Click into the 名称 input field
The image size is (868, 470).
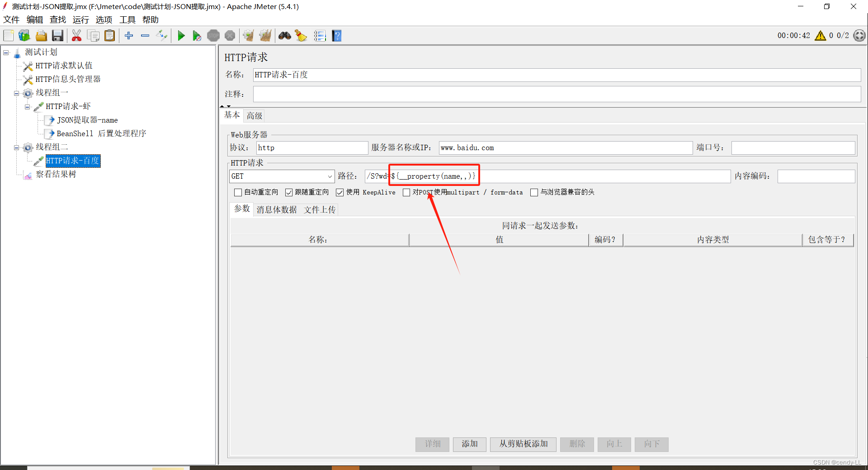click(557, 75)
